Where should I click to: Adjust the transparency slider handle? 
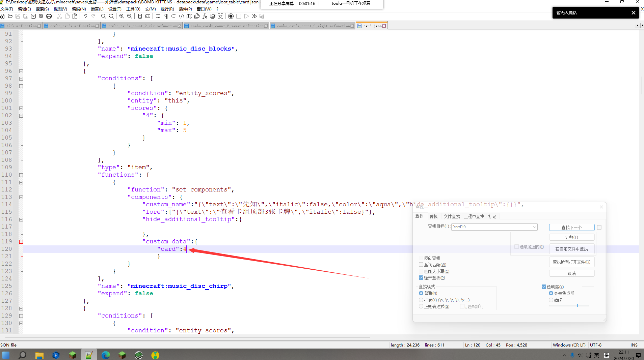(578, 306)
